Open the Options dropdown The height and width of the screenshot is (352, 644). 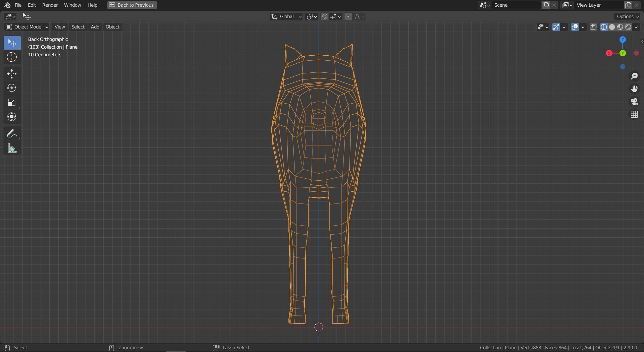[x=628, y=16]
